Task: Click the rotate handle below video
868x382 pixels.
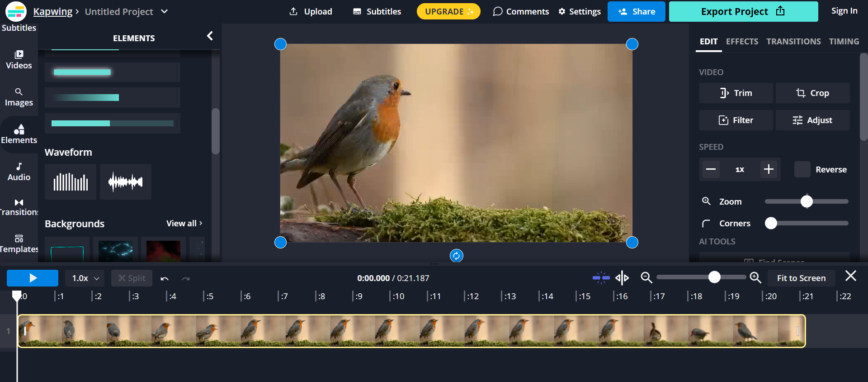Action: click(x=456, y=256)
